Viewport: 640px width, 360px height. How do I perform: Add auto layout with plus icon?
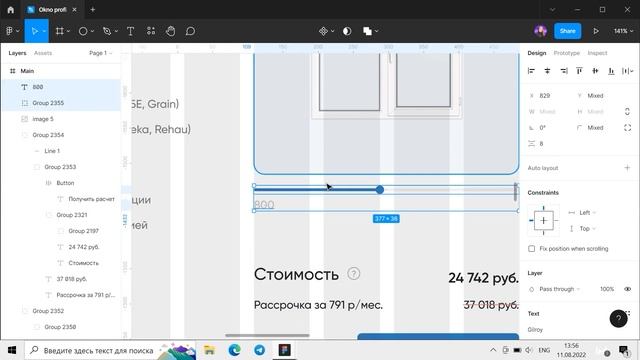coord(627,168)
